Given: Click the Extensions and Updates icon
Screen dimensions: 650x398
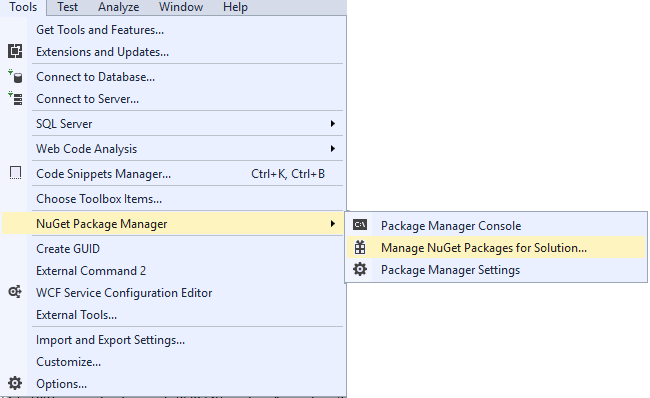Looking at the screenshot, I should (x=15, y=51).
